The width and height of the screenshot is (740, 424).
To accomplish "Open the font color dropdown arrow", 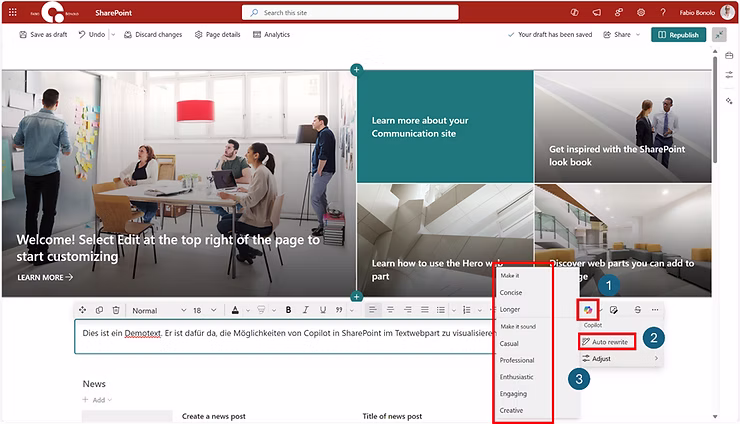I will 248,310.
